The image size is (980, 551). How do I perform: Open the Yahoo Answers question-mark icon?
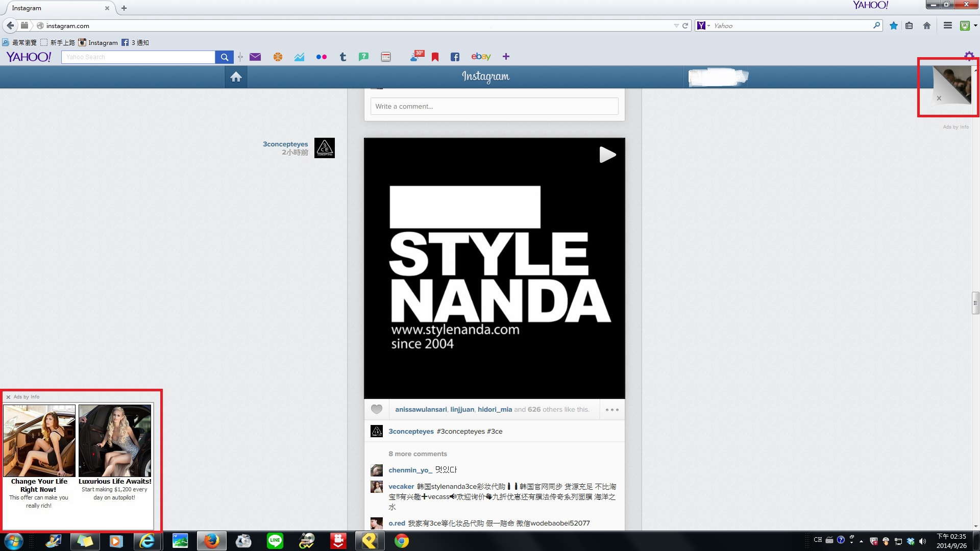click(x=363, y=57)
